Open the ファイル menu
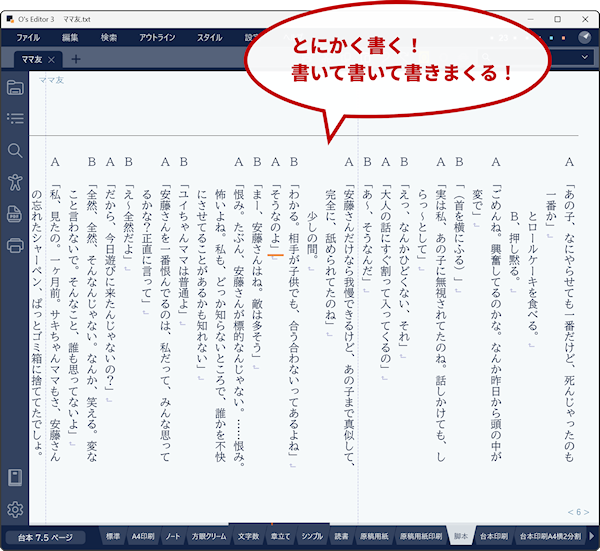 [x=28, y=37]
